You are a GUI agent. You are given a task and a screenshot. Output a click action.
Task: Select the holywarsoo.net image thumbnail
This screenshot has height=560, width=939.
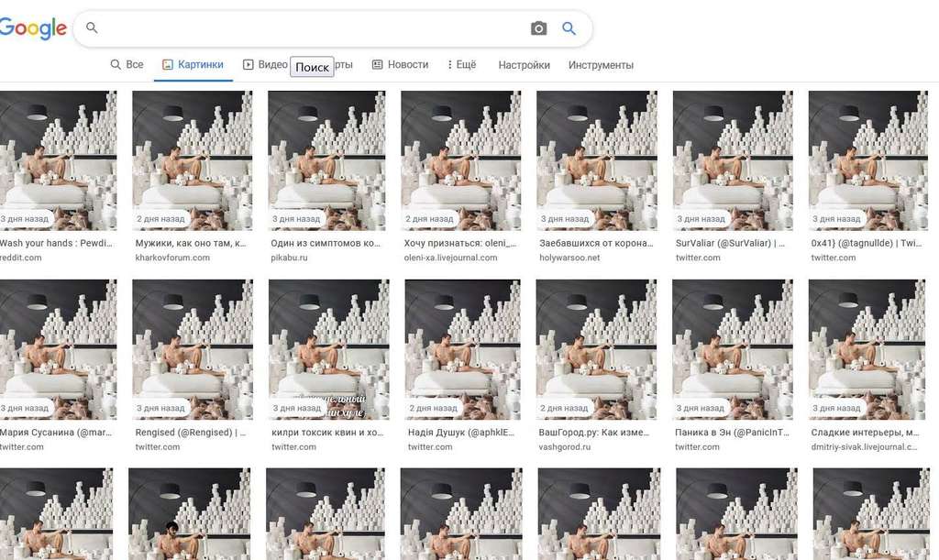[x=596, y=160]
